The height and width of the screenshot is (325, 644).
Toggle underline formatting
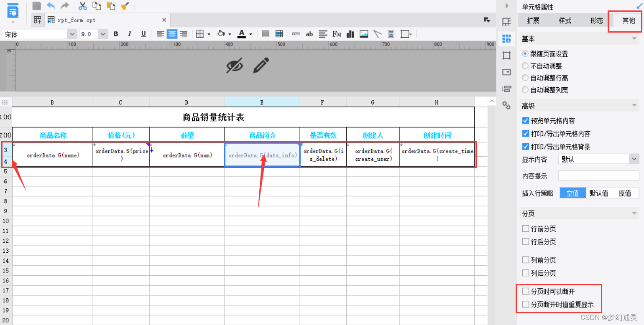click(143, 34)
